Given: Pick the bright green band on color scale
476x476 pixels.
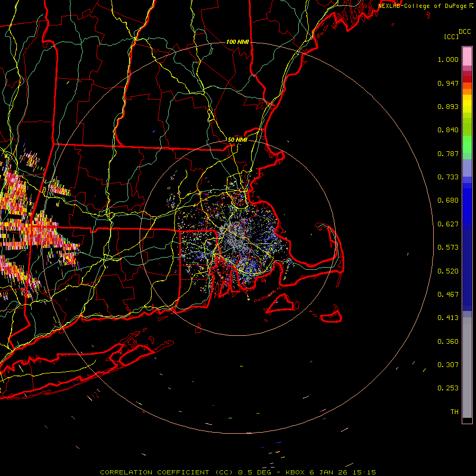Looking at the screenshot, I should click(x=467, y=144).
